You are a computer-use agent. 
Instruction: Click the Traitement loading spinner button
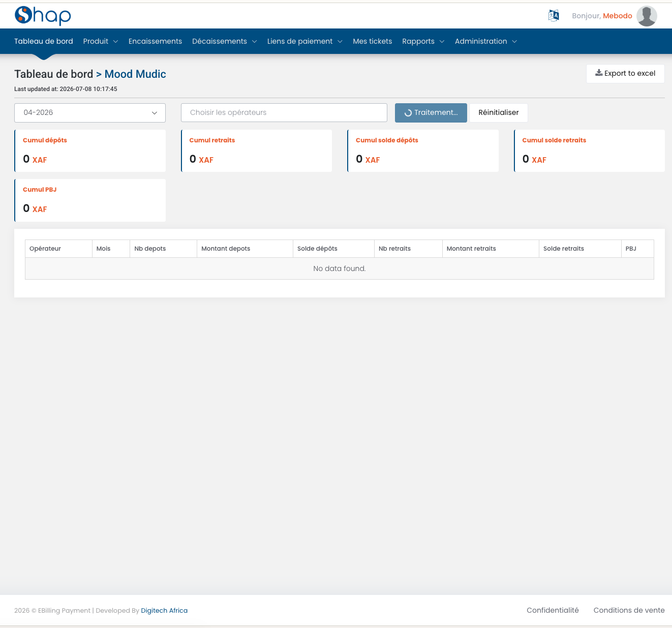[x=431, y=113]
